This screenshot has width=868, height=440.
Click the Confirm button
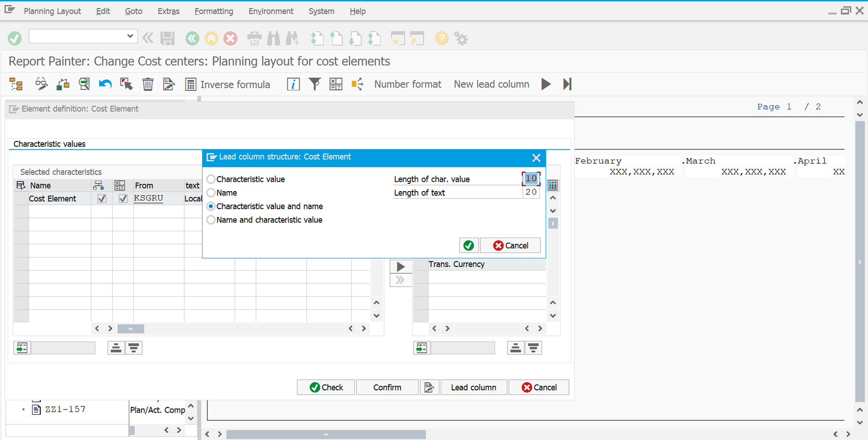387,387
